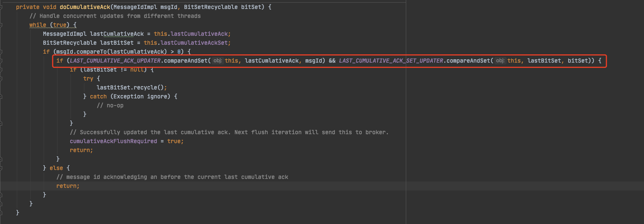Click LAST_CUMULATIVE_ACK_UPDATER constant
The height and width of the screenshot is (224, 644).
tap(115, 61)
